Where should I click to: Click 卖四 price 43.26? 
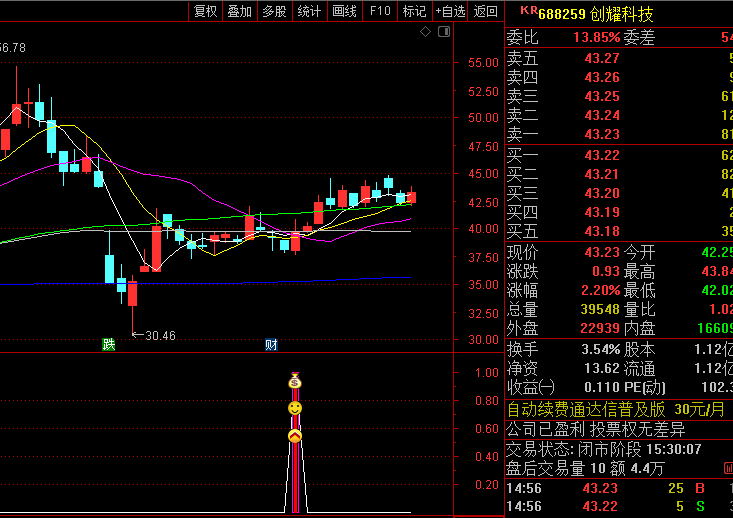(x=602, y=77)
